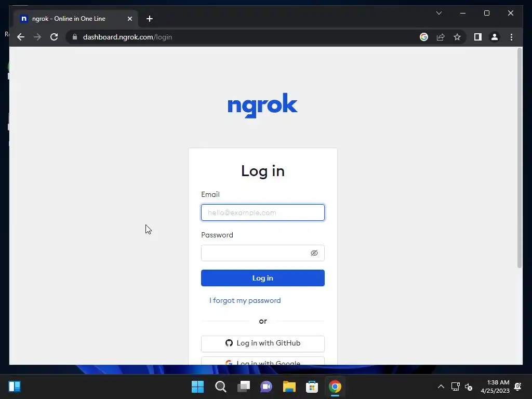Open the notifications bell icon
Image resolution: width=532 pixels, height=399 pixels.
[x=518, y=387]
